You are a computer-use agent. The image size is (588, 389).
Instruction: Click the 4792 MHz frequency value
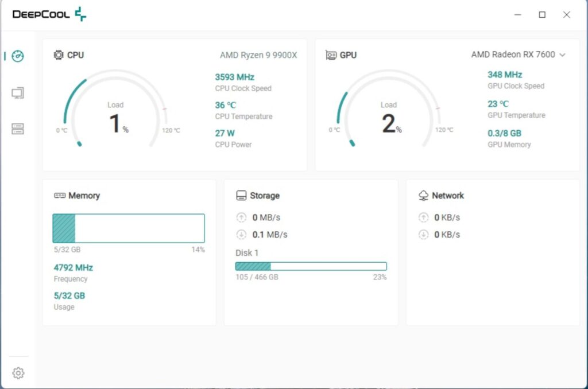[73, 267]
